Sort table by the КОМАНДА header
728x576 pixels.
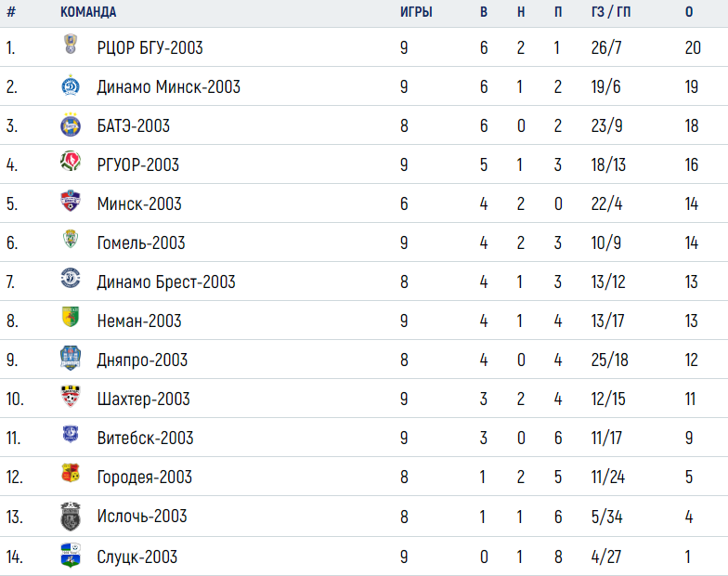coord(88,12)
